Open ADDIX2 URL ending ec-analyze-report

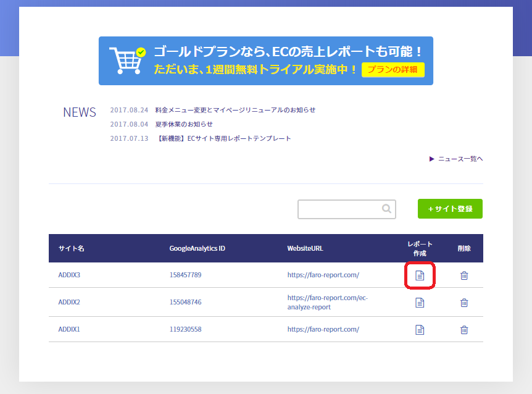[x=328, y=303]
